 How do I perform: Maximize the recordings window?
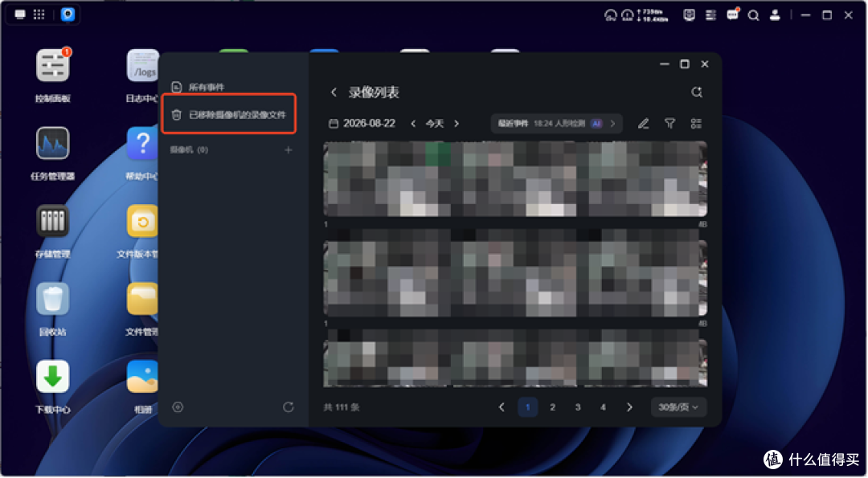pyautogui.click(x=685, y=64)
